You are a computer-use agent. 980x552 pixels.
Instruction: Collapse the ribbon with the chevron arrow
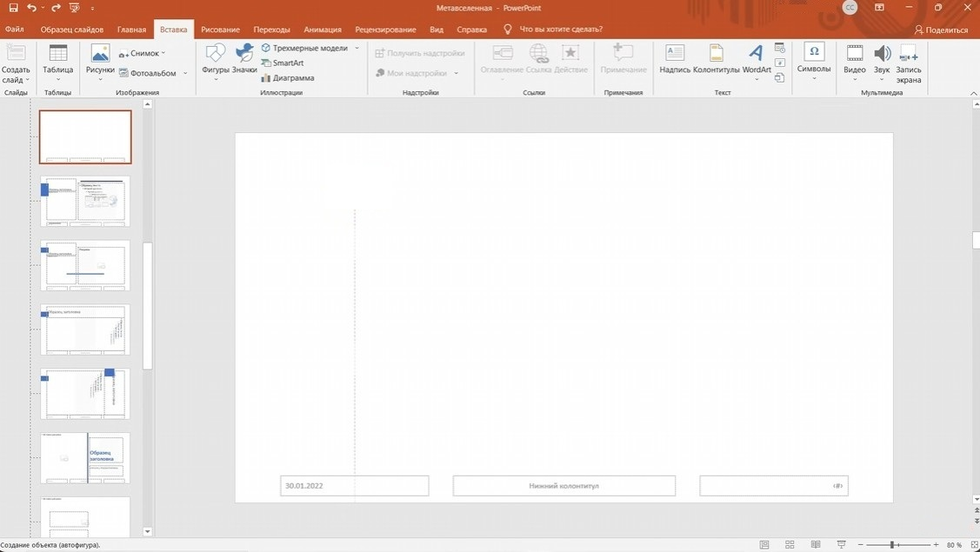(x=973, y=93)
